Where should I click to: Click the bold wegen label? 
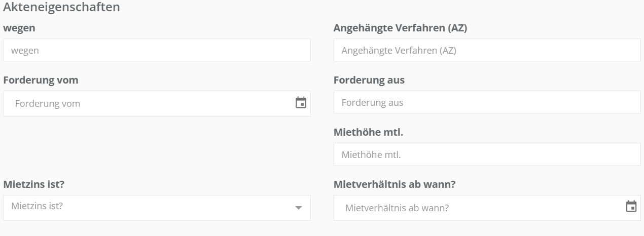pyautogui.click(x=19, y=28)
